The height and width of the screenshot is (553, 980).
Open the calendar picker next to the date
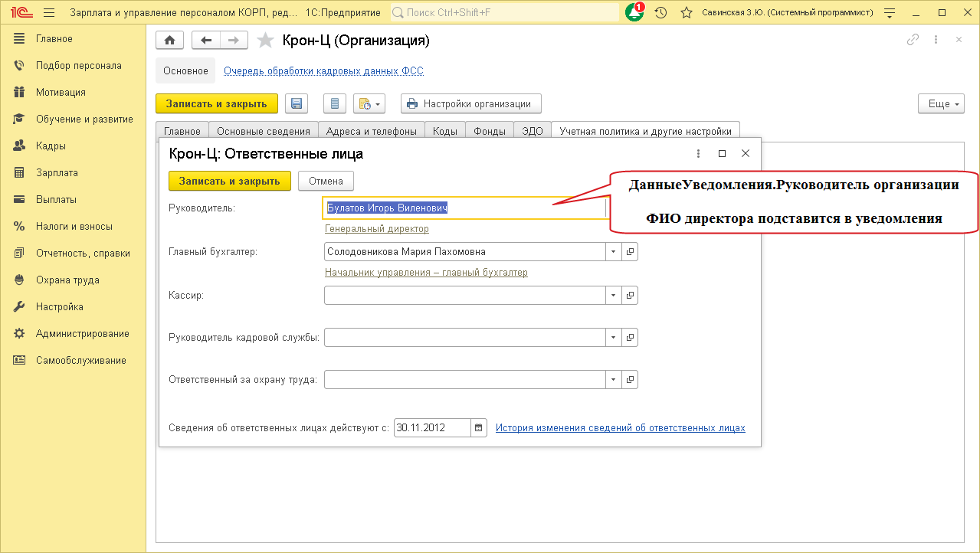[479, 428]
